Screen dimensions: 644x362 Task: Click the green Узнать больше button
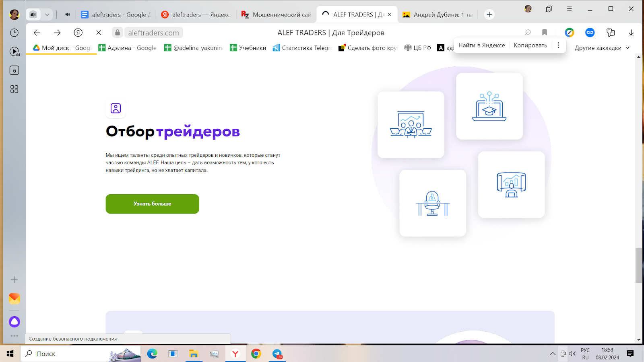152,204
